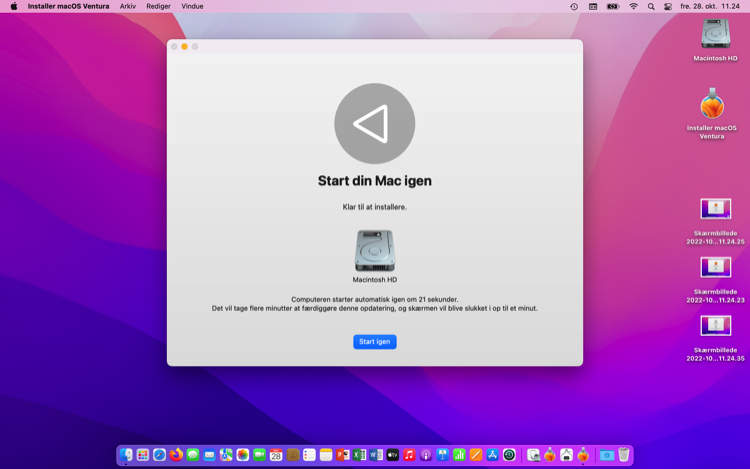Screen dimensions: 750x469
Task: Select the Skærmbillede 11.24.25 screenshot file
Action: click(x=715, y=209)
